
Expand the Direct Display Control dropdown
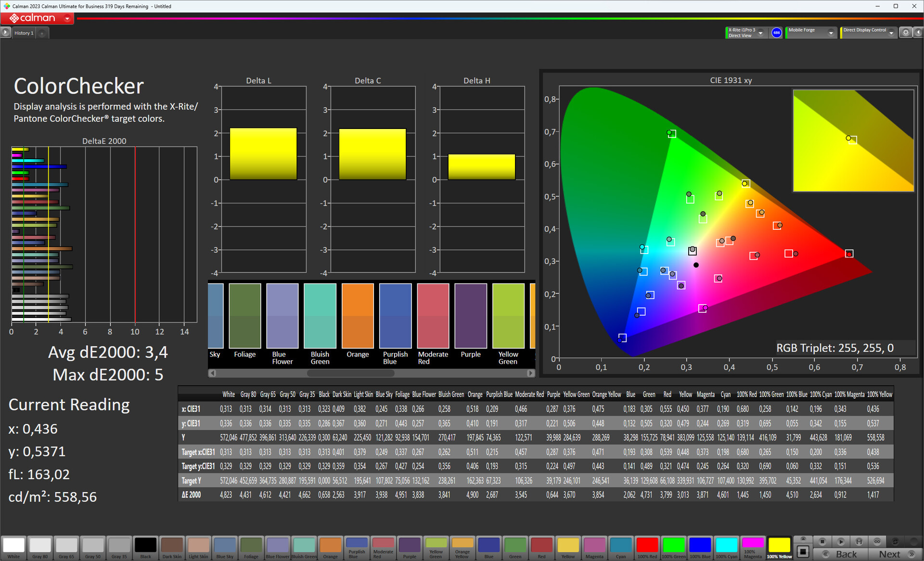(x=891, y=33)
